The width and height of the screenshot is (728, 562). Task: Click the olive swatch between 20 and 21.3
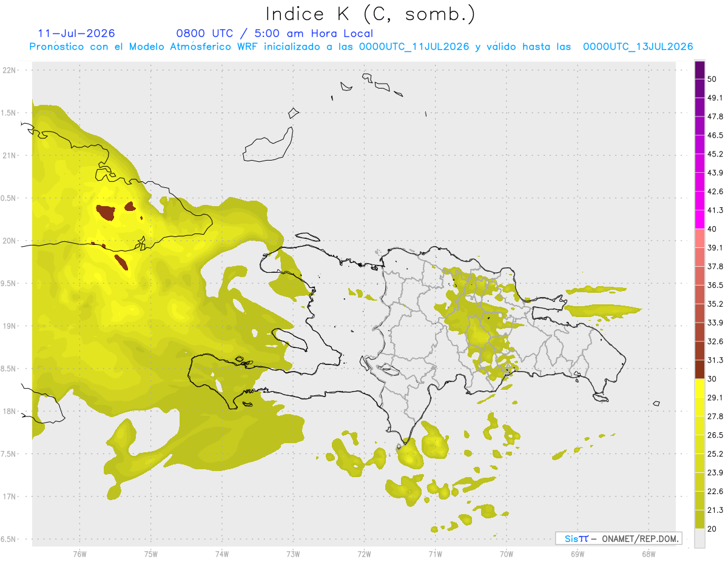(699, 520)
